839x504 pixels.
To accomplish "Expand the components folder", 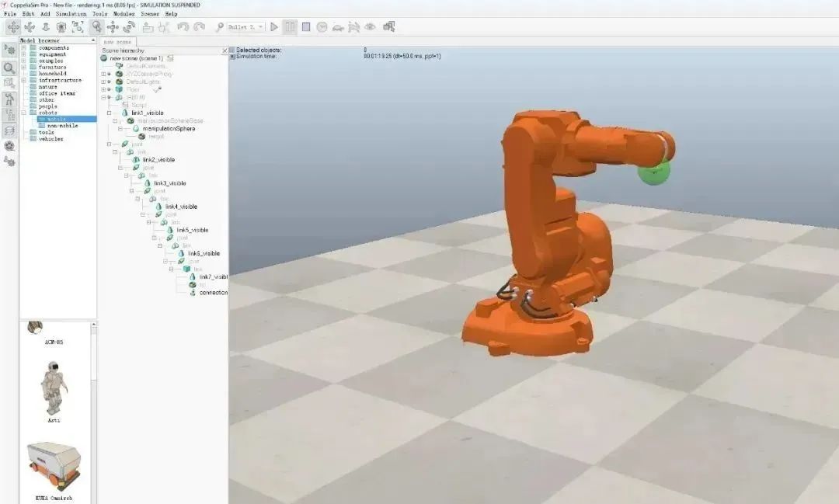I will (x=23, y=47).
